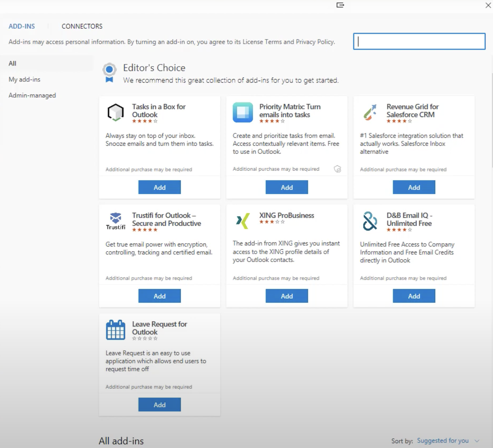Click the Tasks in a Box star rating
Screen dimensions: 493x448
pos(145,121)
